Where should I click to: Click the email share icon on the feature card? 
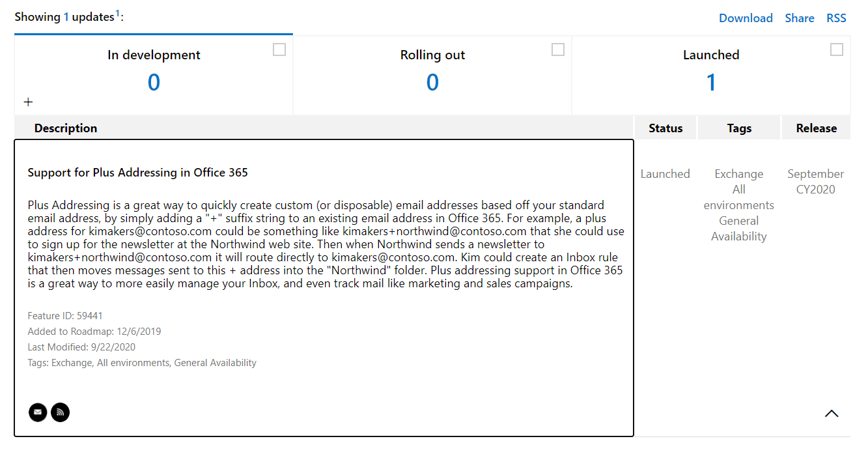point(37,412)
